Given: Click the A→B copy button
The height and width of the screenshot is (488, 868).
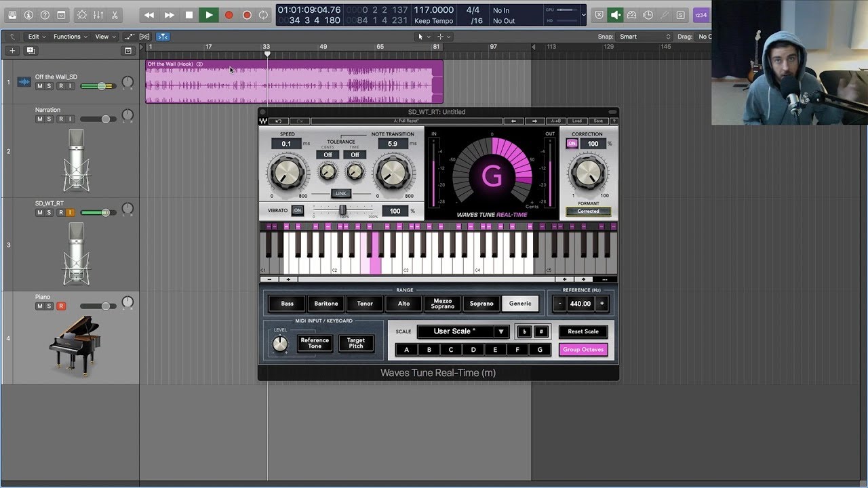Looking at the screenshot, I should 556,121.
